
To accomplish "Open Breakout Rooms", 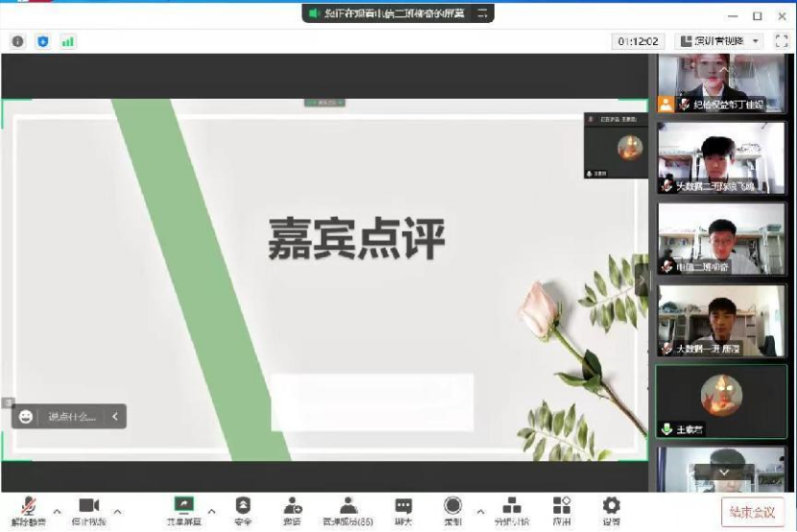I will pos(512,509).
